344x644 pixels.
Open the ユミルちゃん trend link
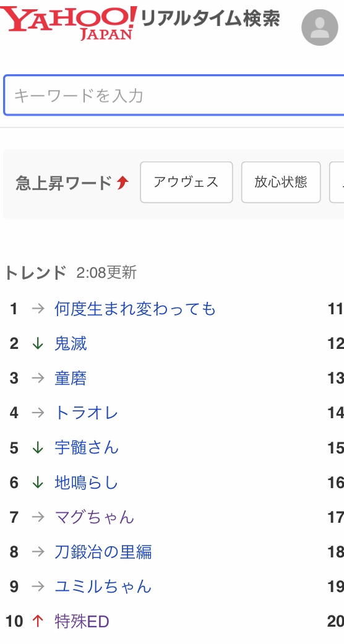point(103,586)
